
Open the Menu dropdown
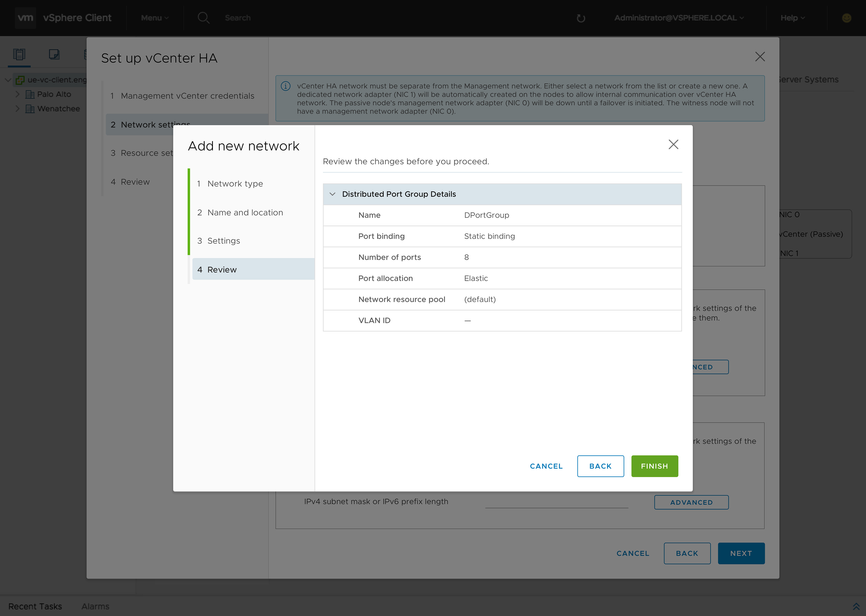click(x=155, y=18)
